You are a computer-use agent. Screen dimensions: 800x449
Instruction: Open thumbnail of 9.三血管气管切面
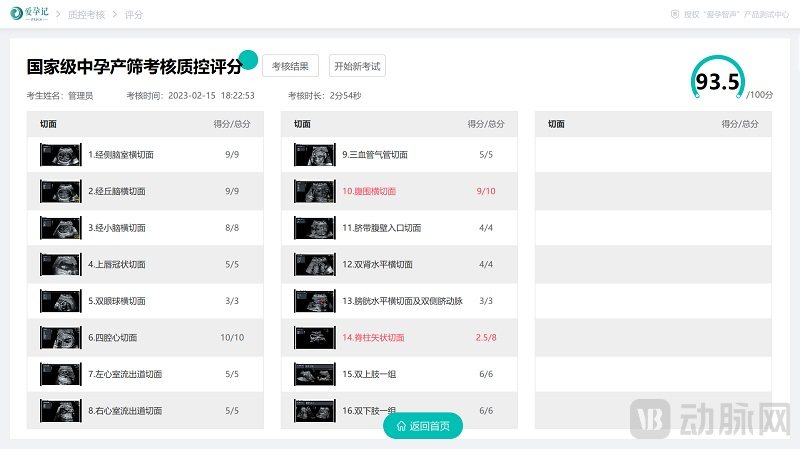coord(315,155)
